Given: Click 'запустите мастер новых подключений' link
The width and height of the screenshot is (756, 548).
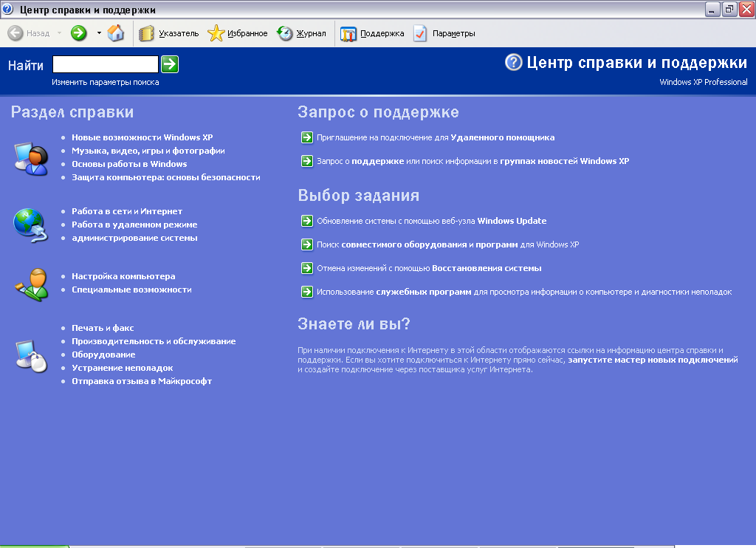Looking at the screenshot, I should pos(653,360).
